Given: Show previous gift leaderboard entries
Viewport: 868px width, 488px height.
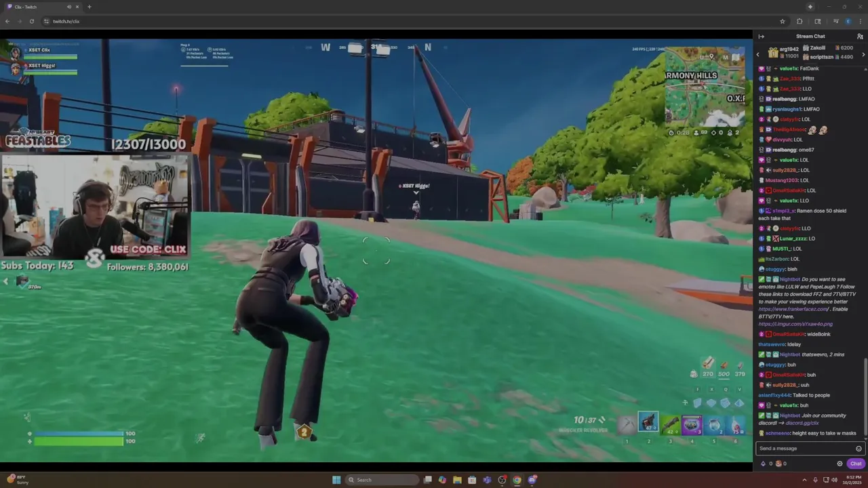Looking at the screenshot, I should tap(757, 54).
